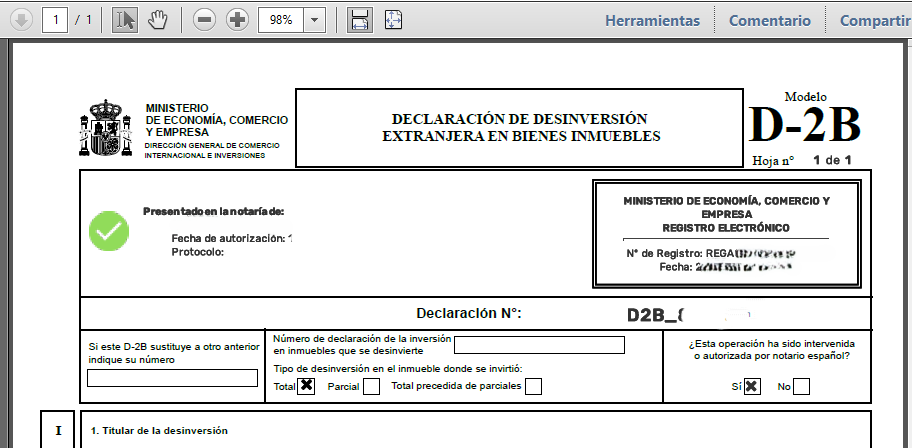Viewport: 912px width, 448px height.
Task: Click the investment declaration number field
Action: [x=539, y=345]
